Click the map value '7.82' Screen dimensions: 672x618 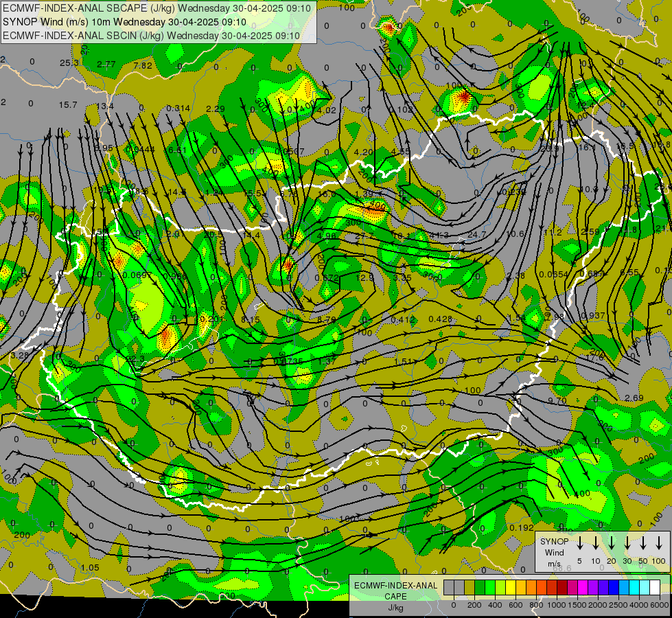(x=143, y=65)
